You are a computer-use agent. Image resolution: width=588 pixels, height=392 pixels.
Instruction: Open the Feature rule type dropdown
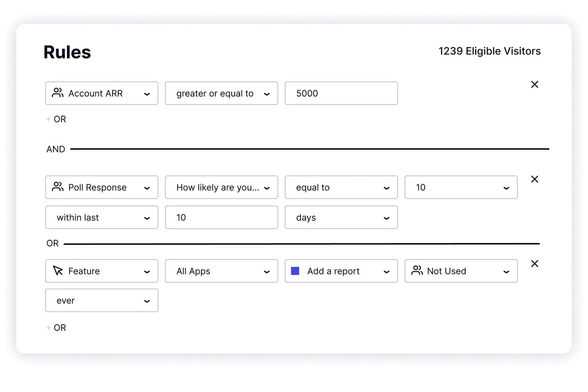click(x=102, y=271)
